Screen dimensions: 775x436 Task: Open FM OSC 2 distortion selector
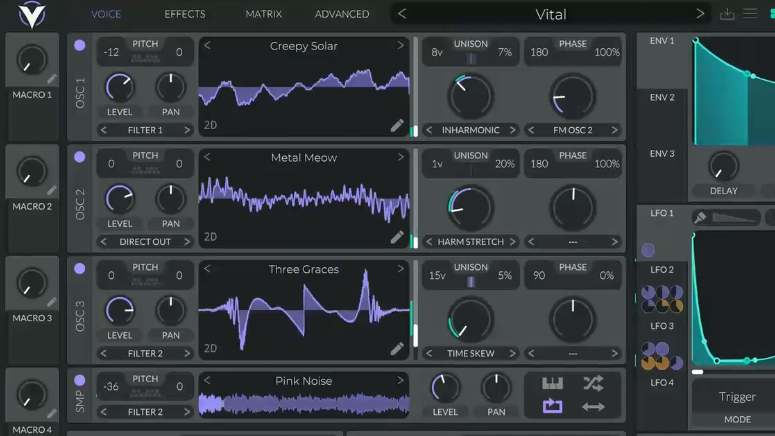[573, 130]
